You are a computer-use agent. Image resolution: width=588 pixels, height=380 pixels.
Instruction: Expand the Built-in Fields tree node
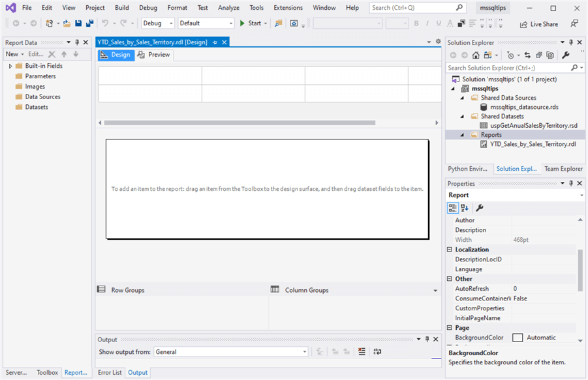(x=10, y=66)
